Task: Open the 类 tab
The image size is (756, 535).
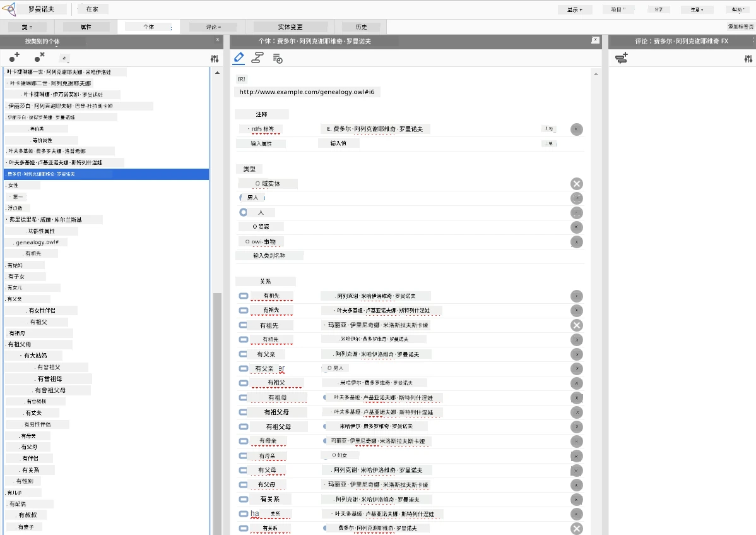Action: click(27, 27)
